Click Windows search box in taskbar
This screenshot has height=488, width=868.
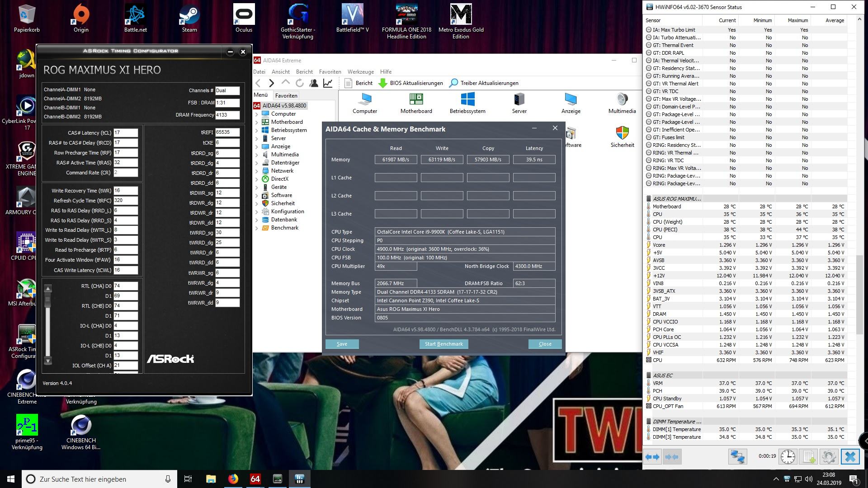tap(99, 479)
